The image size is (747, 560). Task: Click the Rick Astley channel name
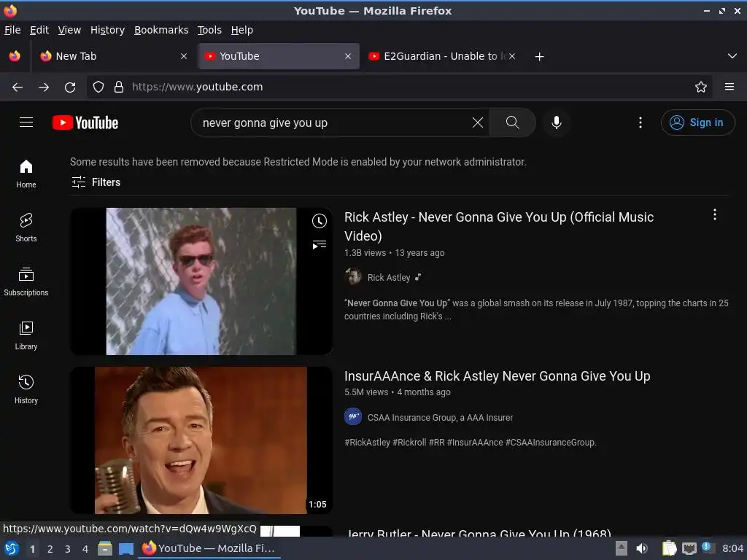[388, 278]
